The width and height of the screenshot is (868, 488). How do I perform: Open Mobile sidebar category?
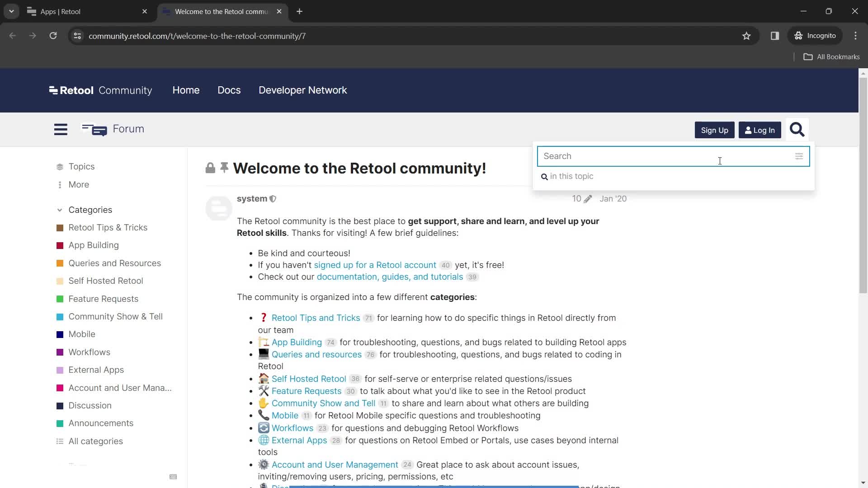(82, 334)
